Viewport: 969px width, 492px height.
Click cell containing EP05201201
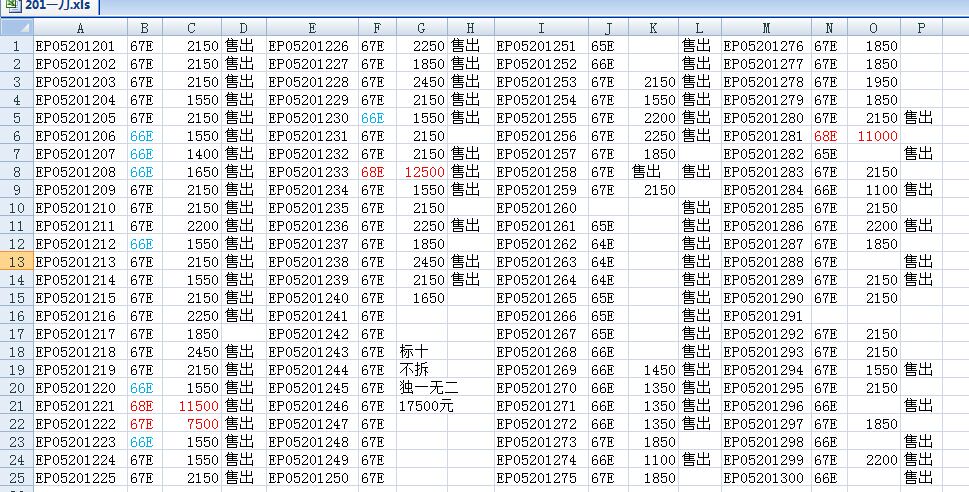80,46
